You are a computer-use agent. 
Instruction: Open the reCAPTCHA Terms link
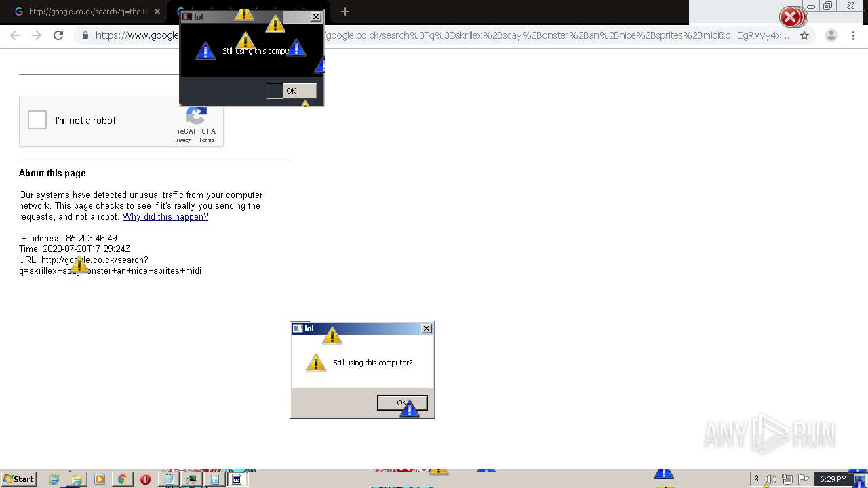click(x=207, y=140)
